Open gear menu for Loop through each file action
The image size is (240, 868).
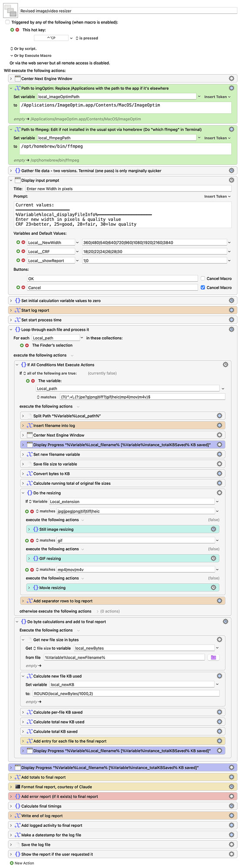[231, 329]
